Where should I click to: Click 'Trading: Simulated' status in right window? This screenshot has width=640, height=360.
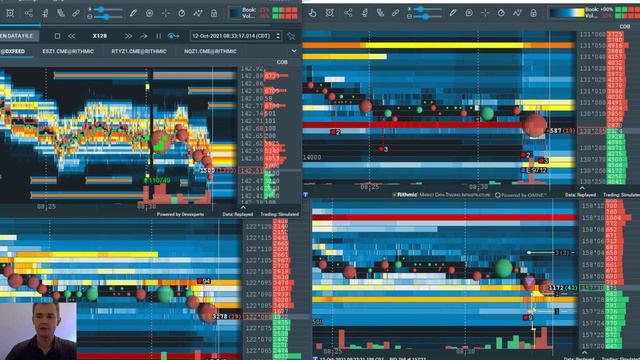(621, 195)
